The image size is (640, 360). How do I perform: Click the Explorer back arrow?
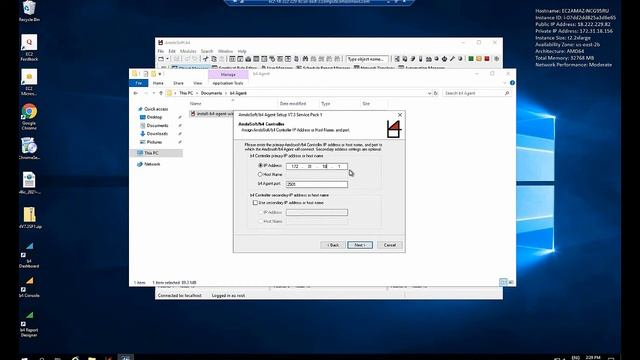[136, 93]
